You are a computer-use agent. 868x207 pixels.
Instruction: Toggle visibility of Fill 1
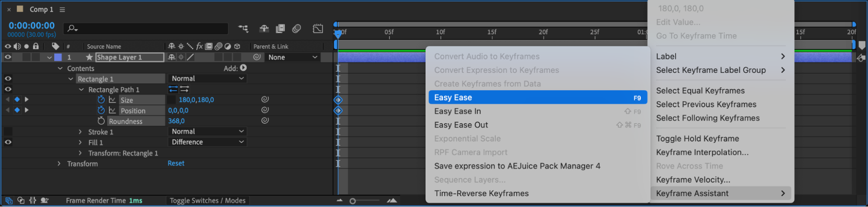pyautogui.click(x=8, y=142)
